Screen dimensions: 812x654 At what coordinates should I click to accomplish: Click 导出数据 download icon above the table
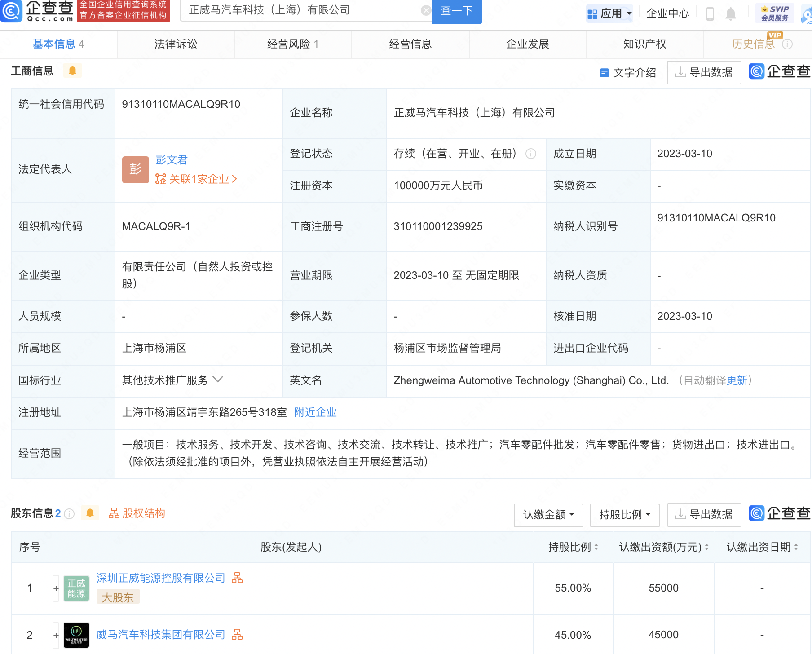pyautogui.click(x=704, y=72)
